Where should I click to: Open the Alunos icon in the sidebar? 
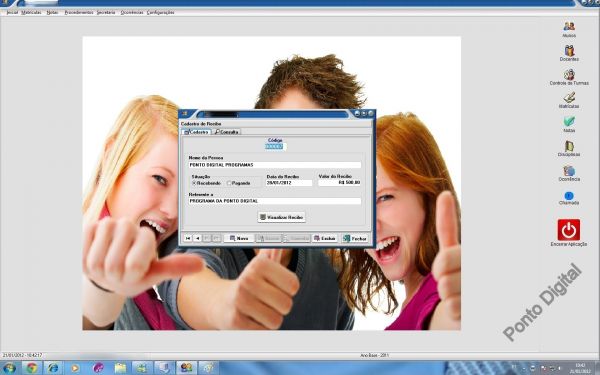pos(569,26)
